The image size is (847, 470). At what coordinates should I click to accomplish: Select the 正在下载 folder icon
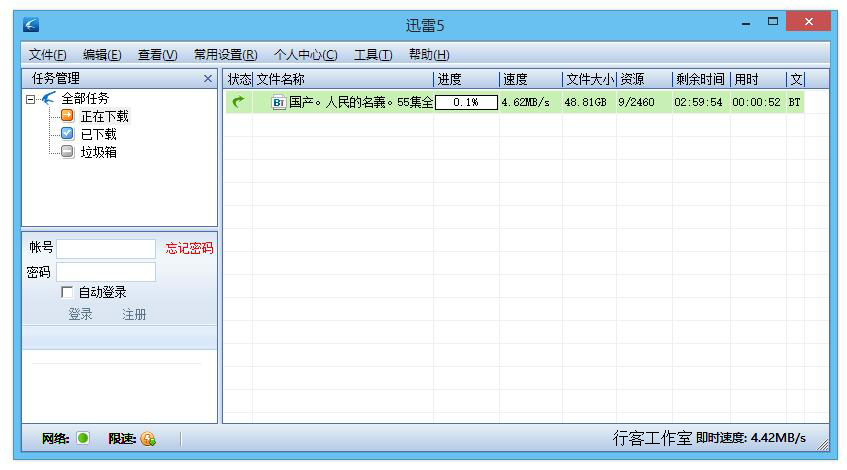[68, 116]
